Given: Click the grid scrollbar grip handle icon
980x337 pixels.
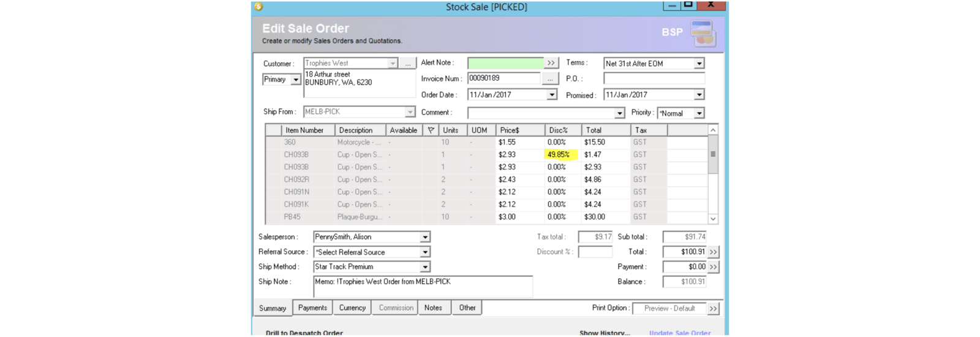Looking at the screenshot, I should tap(713, 154).
